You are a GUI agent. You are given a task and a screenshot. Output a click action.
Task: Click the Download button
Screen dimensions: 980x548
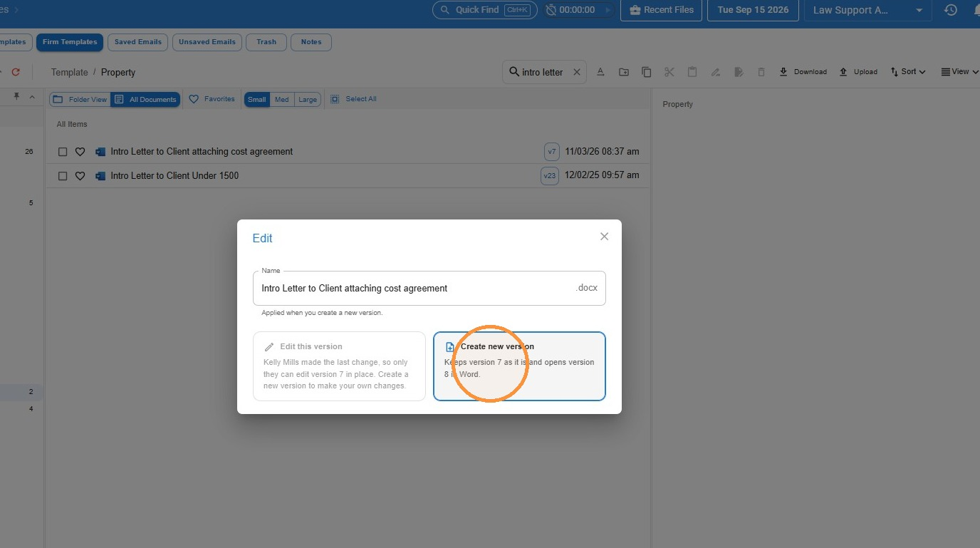tap(803, 72)
